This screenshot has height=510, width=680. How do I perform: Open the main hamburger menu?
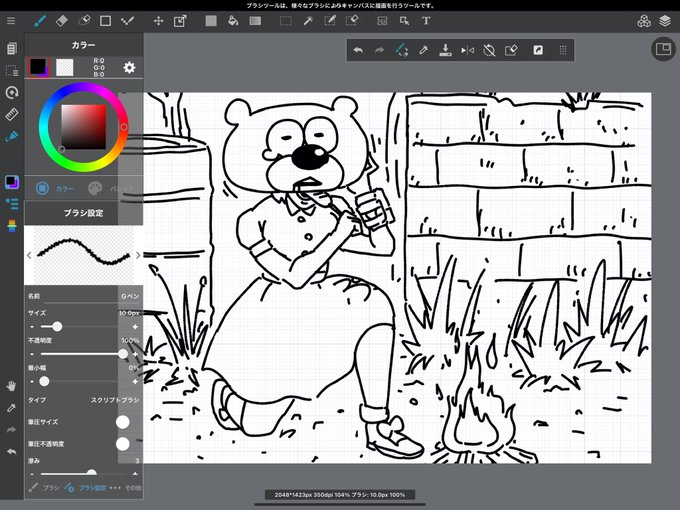(x=11, y=21)
